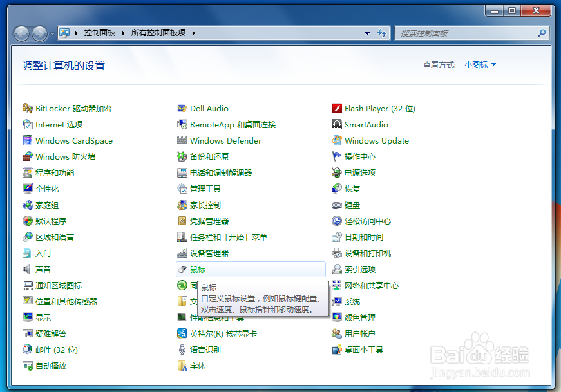Click the 凭据管理器 icon
Viewport: 561px width, 392px height.
click(182, 221)
